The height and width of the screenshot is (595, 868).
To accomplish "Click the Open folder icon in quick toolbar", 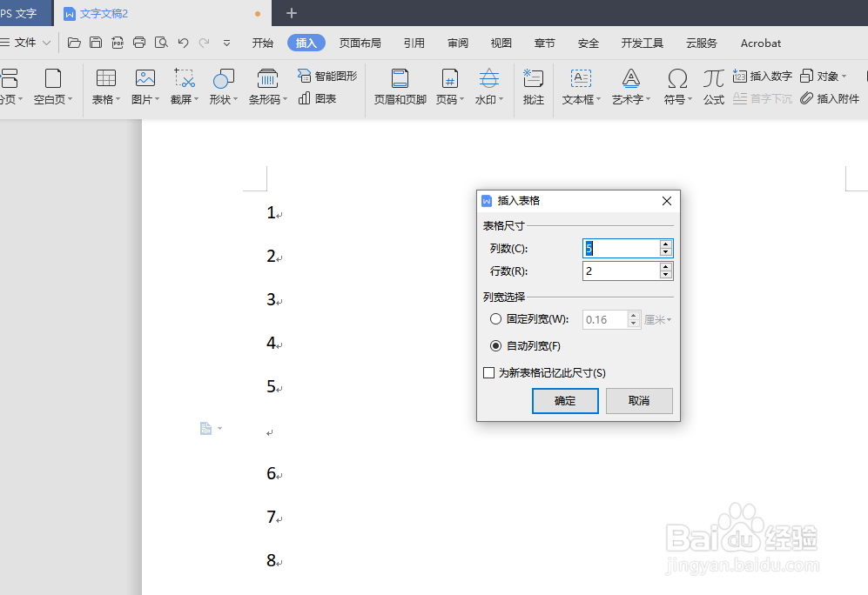I will pos(74,43).
